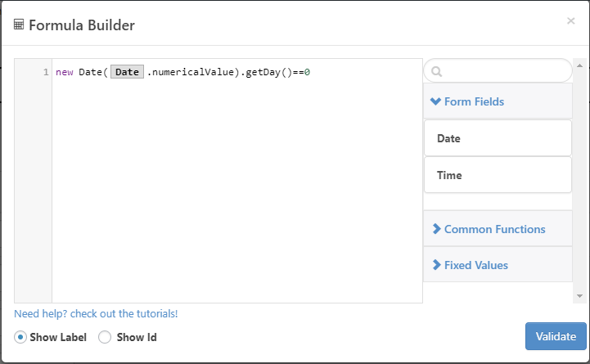The width and height of the screenshot is (590, 364).
Task: Click the Common Functions chevron icon
Action: click(x=436, y=229)
